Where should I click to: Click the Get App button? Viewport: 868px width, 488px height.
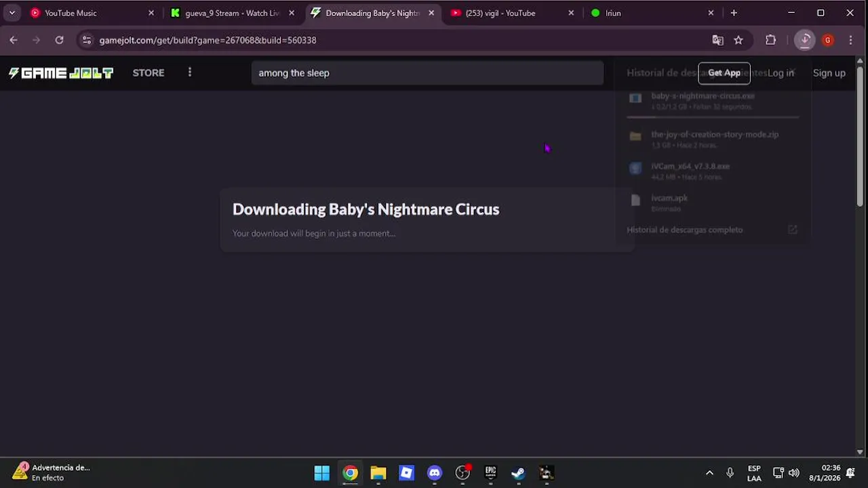tap(724, 73)
